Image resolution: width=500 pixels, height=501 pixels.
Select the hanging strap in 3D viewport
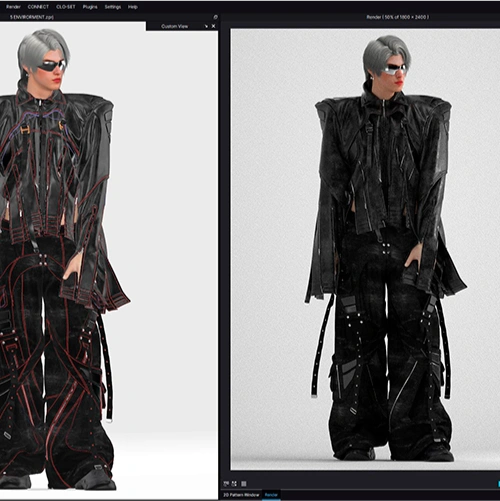(x=106, y=367)
